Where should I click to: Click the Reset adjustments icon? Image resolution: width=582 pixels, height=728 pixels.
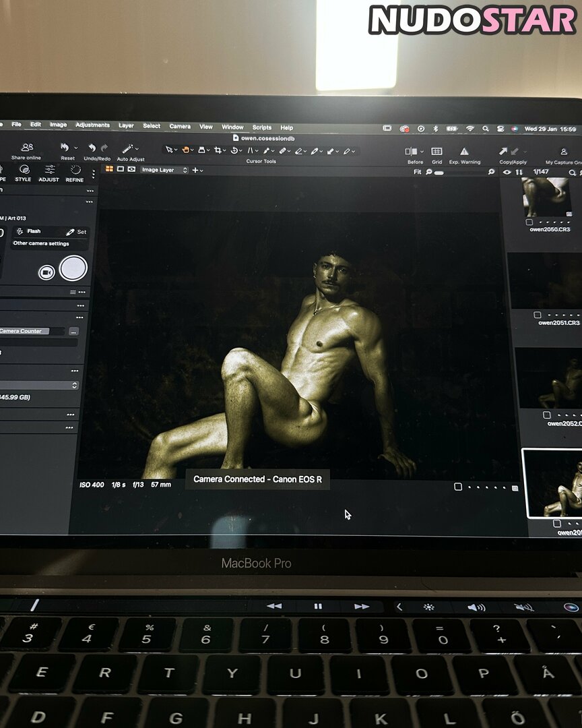tap(65, 147)
